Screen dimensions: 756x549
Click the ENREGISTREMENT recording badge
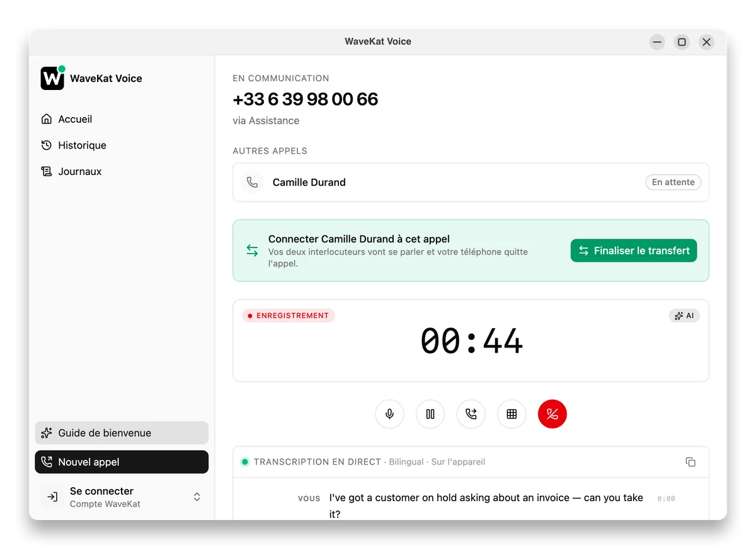(x=289, y=315)
